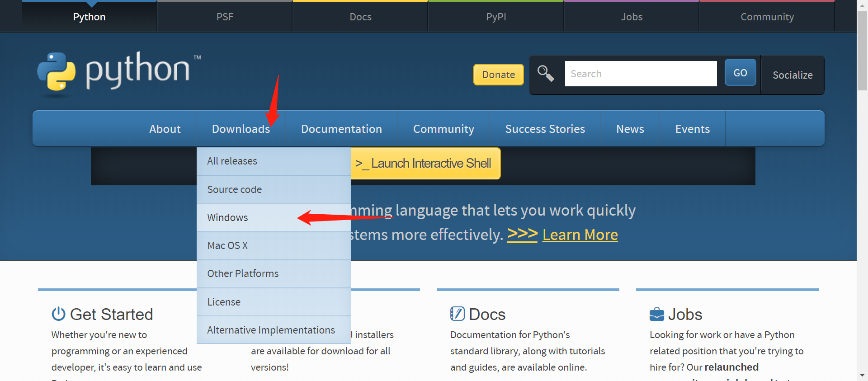Screen dimensions: 868x381
Task: Click the Docs section heading
Action: pos(487,314)
